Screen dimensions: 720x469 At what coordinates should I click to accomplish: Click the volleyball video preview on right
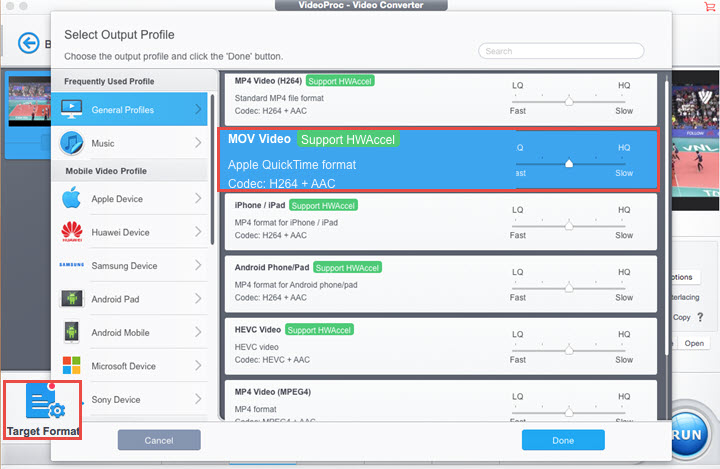coord(695,140)
